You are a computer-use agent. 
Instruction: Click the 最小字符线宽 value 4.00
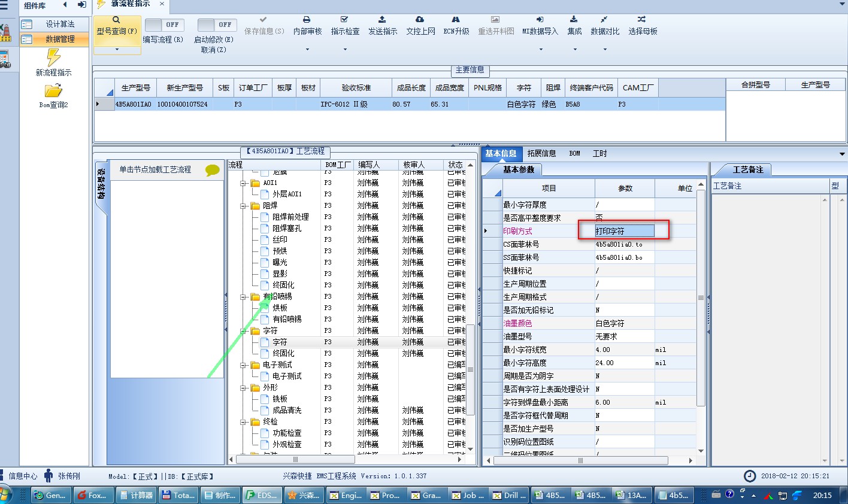[x=624, y=350]
